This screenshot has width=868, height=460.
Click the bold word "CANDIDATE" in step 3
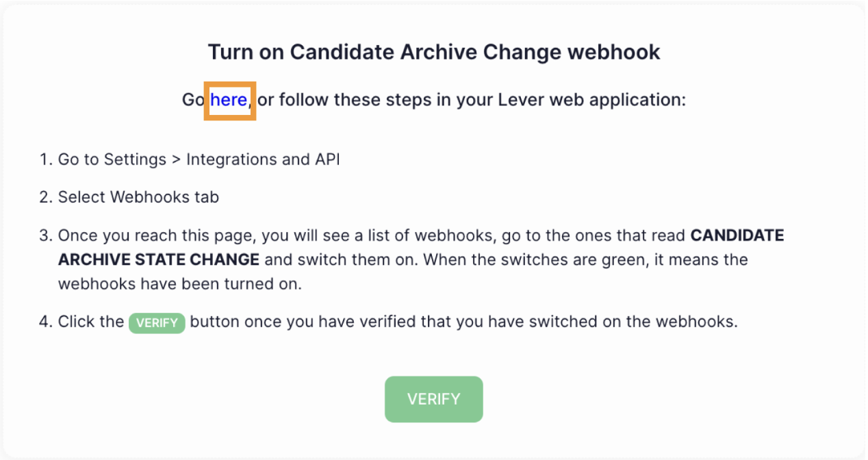coord(737,235)
